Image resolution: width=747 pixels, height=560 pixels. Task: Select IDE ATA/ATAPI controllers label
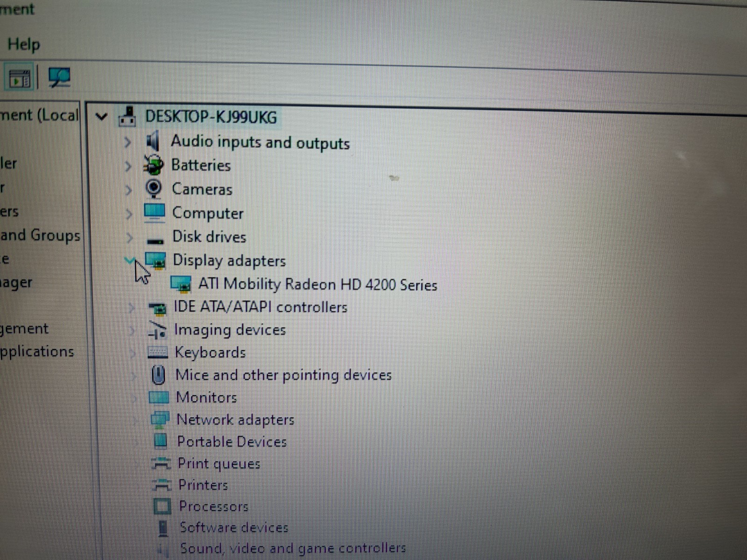tap(261, 307)
